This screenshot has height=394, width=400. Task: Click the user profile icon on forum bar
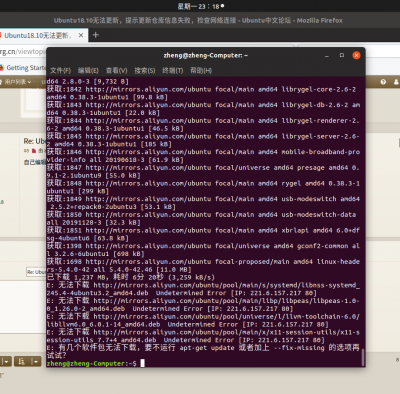(396, 82)
